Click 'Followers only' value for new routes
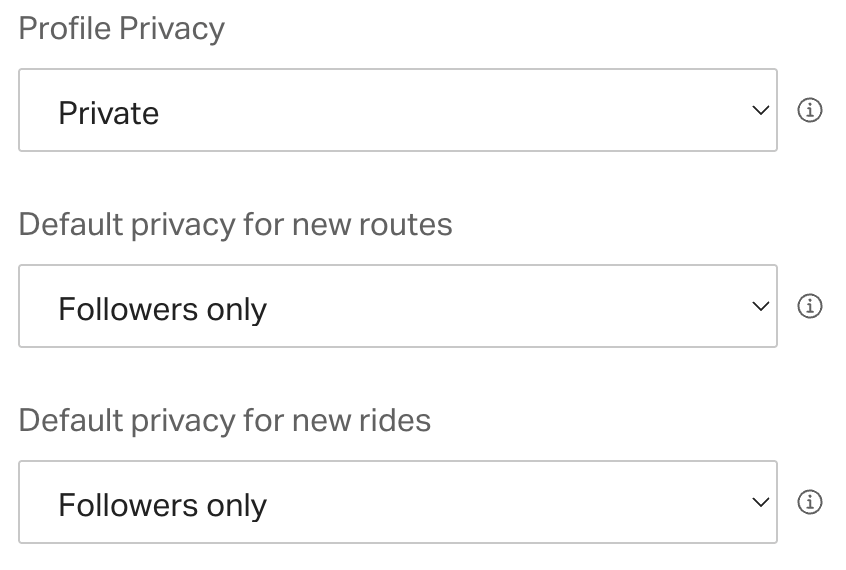 [x=162, y=310]
